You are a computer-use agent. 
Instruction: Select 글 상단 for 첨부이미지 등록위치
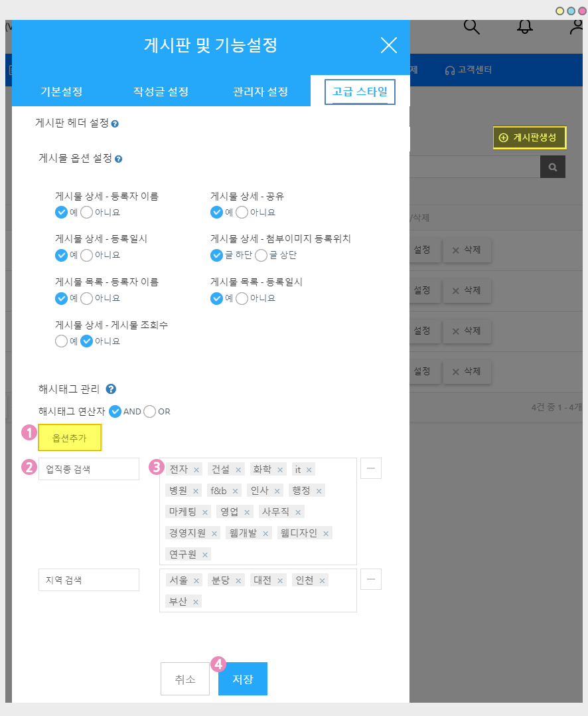261,255
